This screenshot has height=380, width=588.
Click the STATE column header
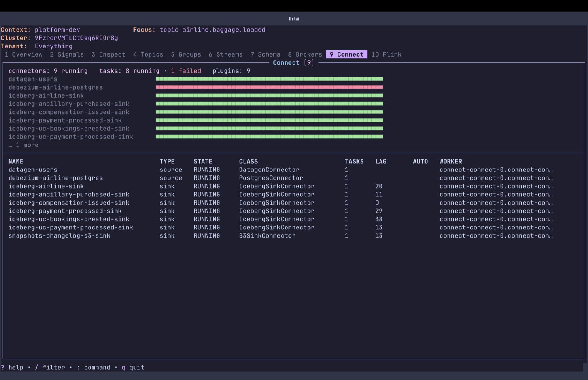(203, 162)
